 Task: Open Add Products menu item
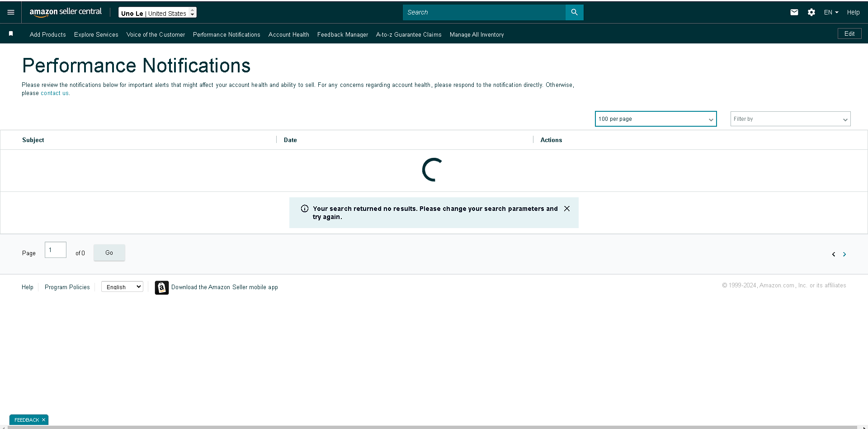pos(48,34)
